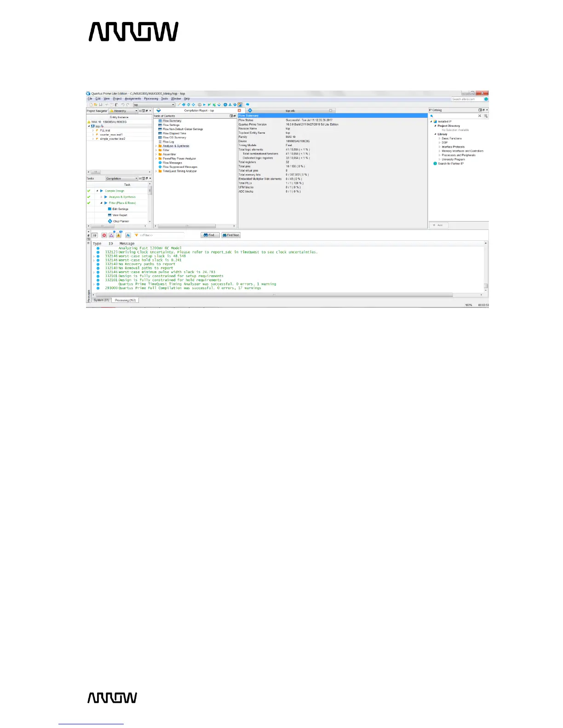Collapse the Library node in IP Catalog
This screenshot has width=563, height=728.
(435, 134)
